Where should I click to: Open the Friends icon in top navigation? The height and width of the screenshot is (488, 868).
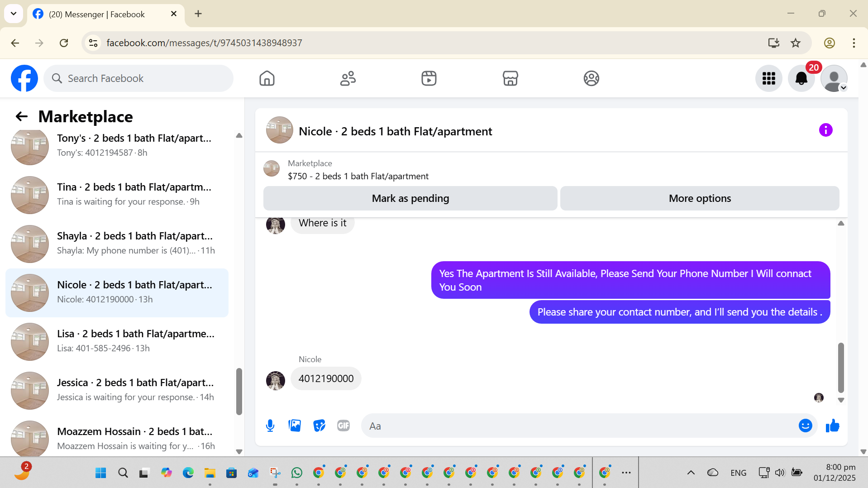[348, 78]
